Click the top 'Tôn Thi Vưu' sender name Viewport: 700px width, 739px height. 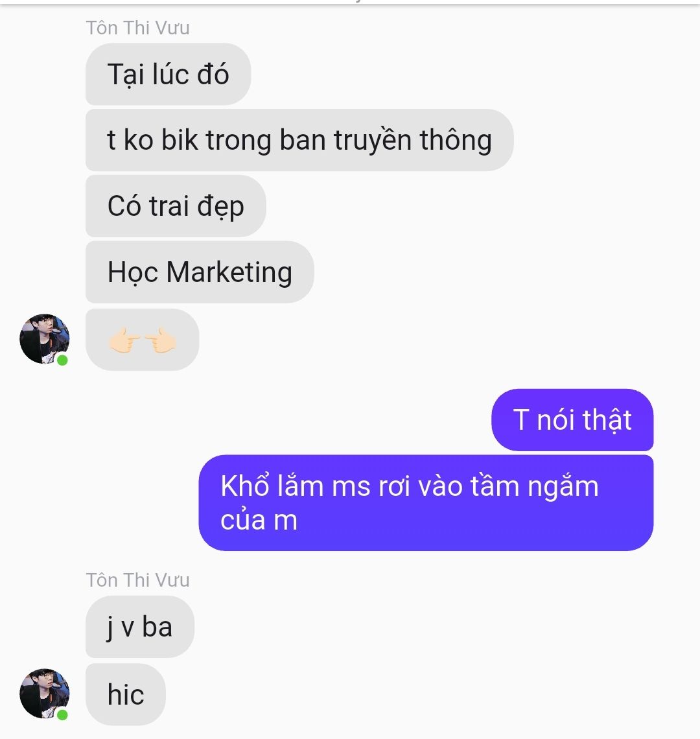coord(137,28)
